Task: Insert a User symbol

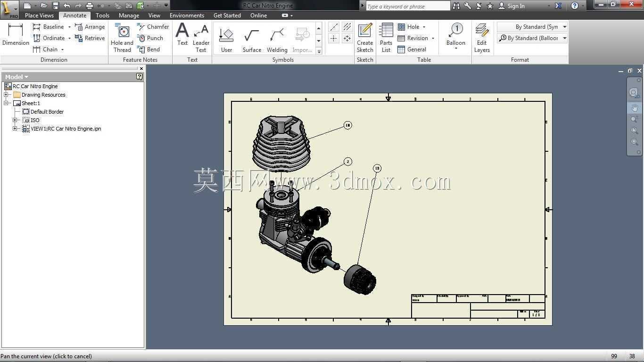Action: [227, 40]
